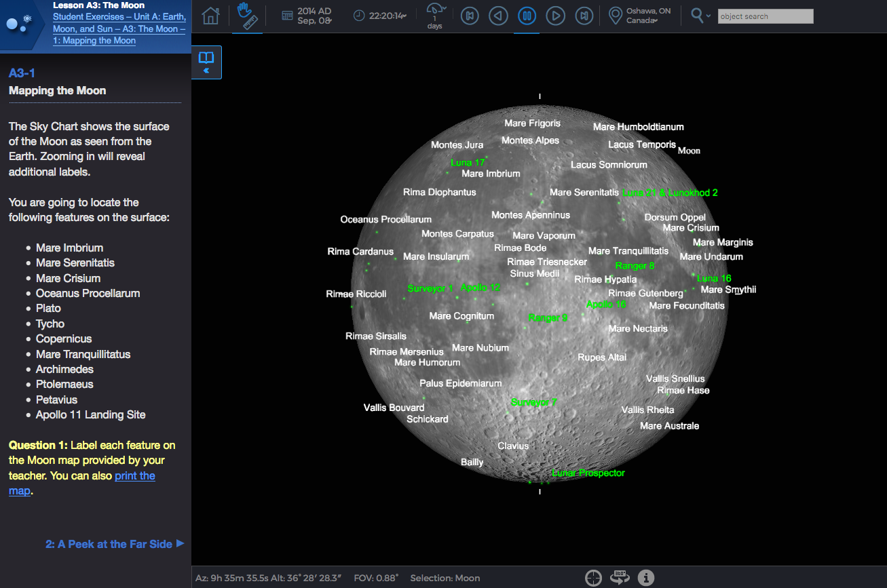Collapse the lesson panel with the book icon
Viewport: 887px width, 588px height.
206,62
